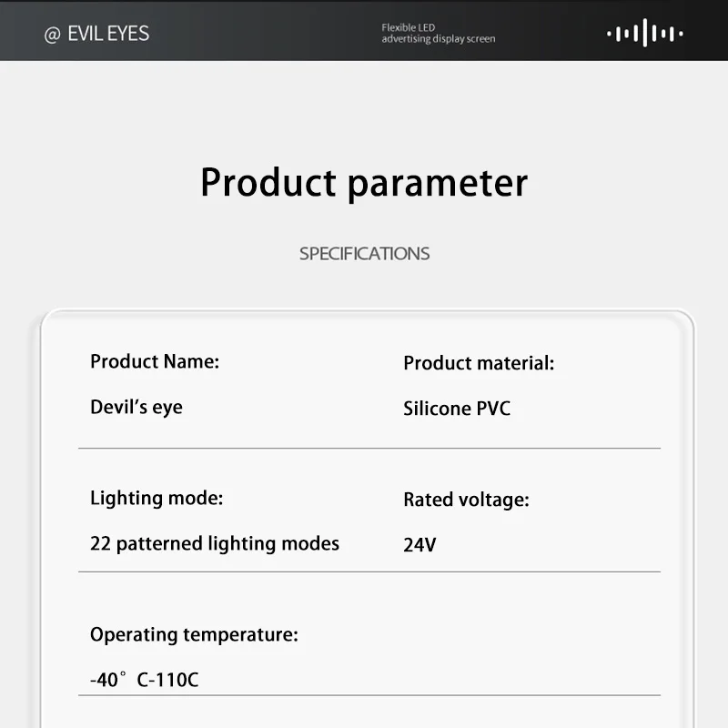Click 'advertising display screen' header text line
Image resolution: width=728 pixels, height=728 pixels.
pyautogui.click(x=439, y=39)
